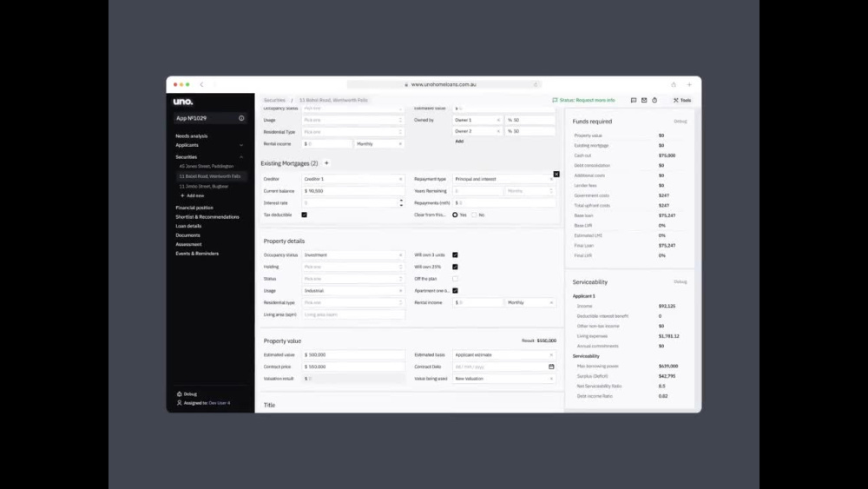Open Financial position in sidebar
Screen dimensions: 868x489
click(194, 208)
